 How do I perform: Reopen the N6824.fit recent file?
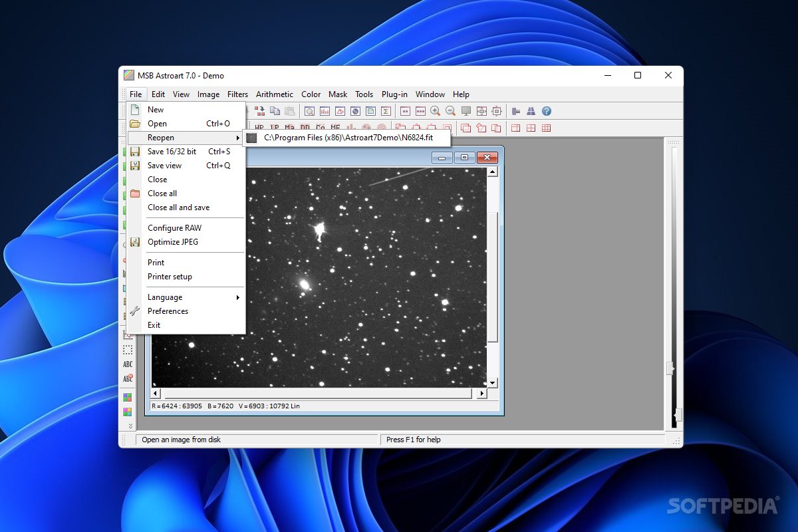(347, 138)
